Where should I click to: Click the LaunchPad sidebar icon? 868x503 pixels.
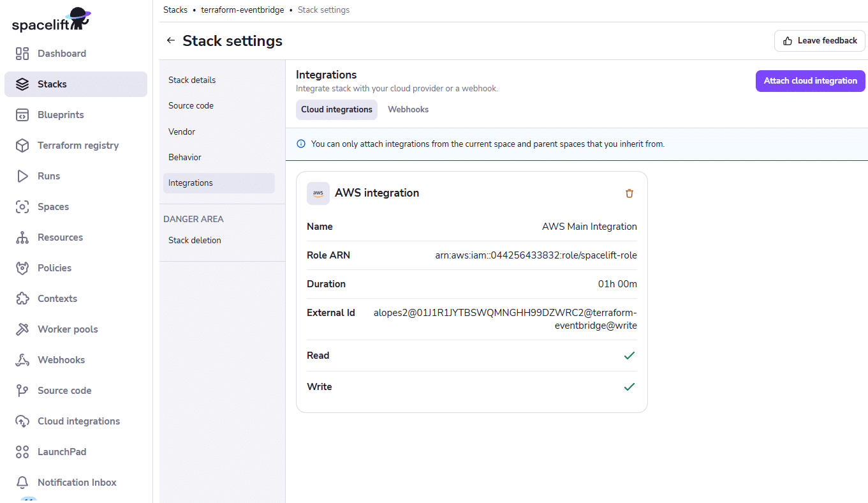point(22,452)
